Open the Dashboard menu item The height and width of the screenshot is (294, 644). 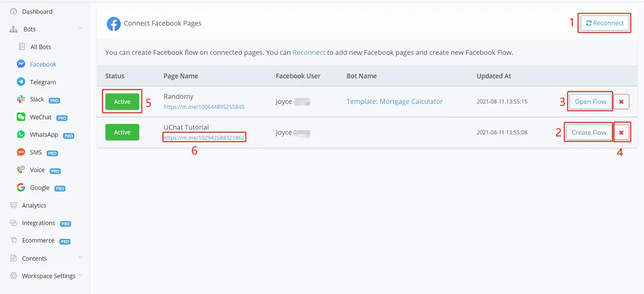pos(37,11)
